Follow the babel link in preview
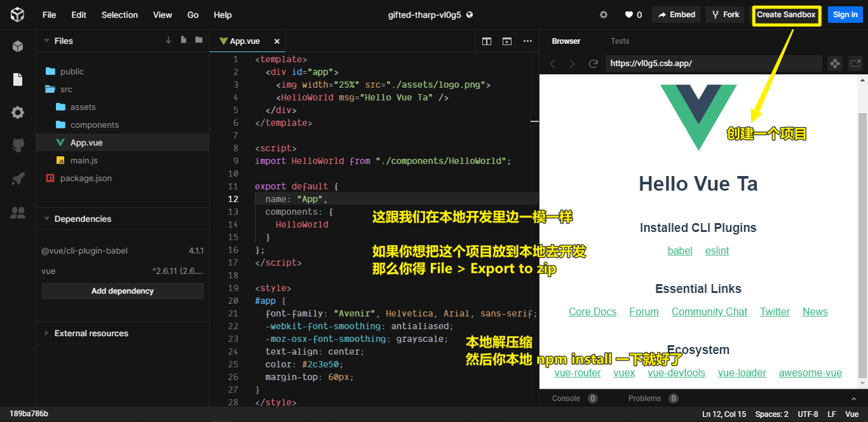868x422 pixels. [680, 251]
